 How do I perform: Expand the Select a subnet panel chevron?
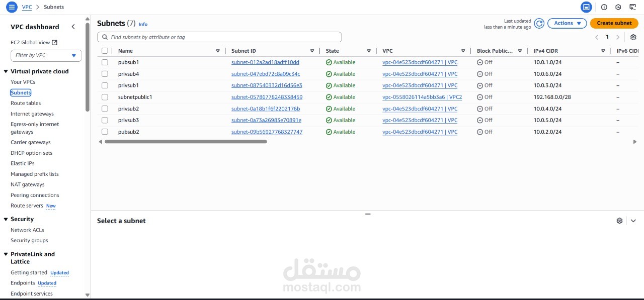633,221
